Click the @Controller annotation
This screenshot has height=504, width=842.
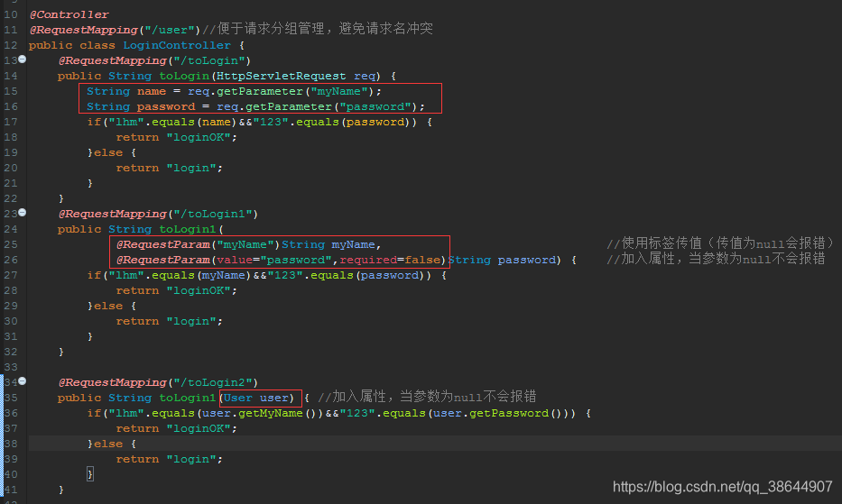[69, 14]
